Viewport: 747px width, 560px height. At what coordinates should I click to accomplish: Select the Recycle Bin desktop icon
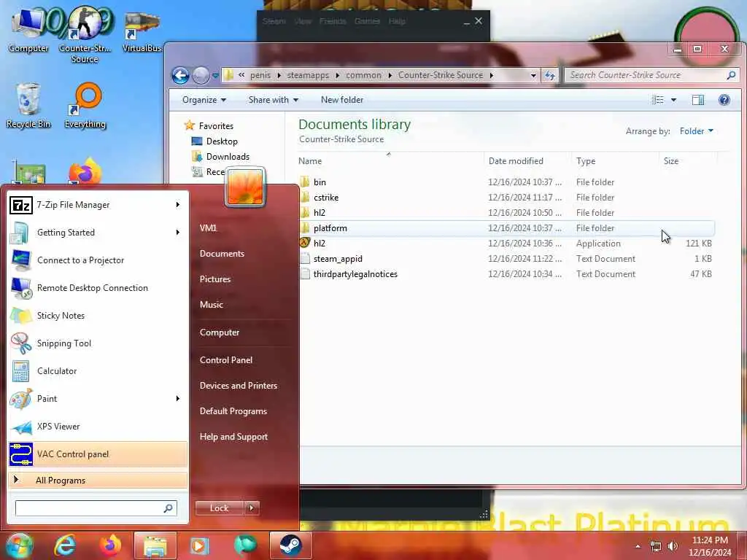point(28,106)
